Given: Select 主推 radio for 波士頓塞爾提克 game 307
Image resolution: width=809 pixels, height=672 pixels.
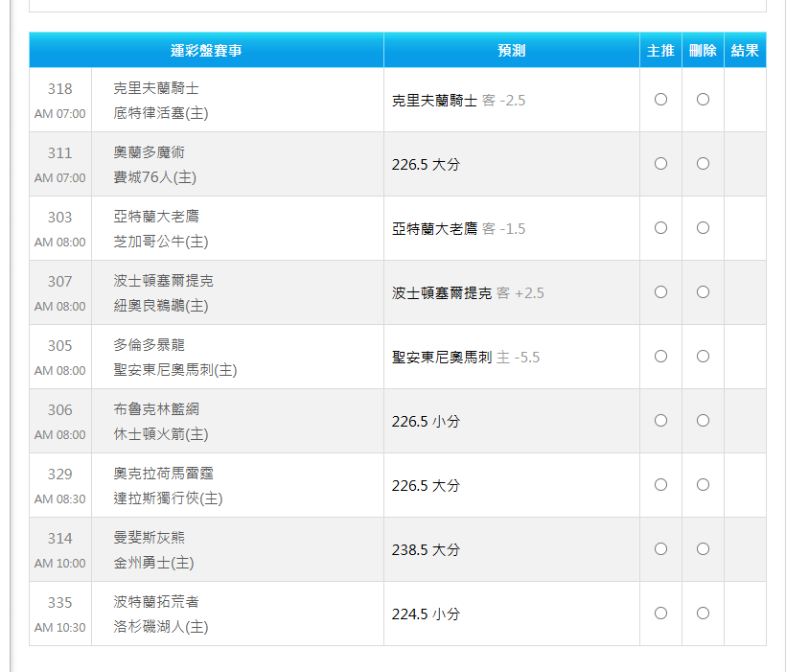Looking at the screenshot, I should 660,292.
